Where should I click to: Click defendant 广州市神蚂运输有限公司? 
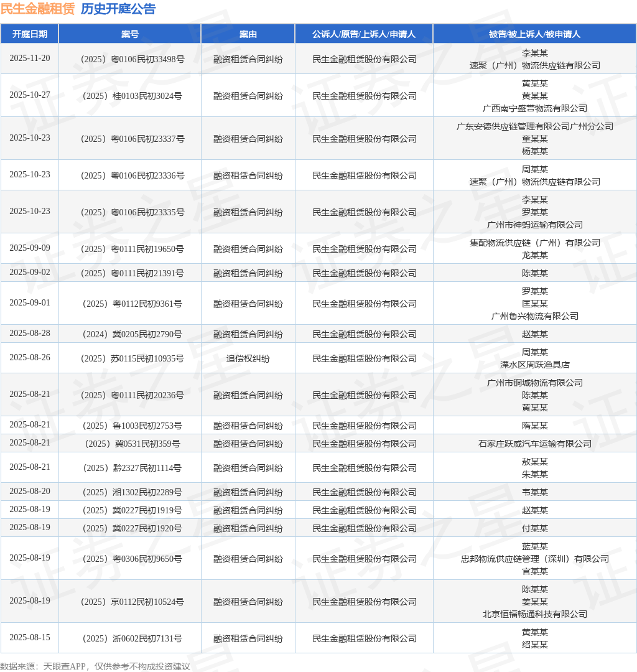(534, 225)
